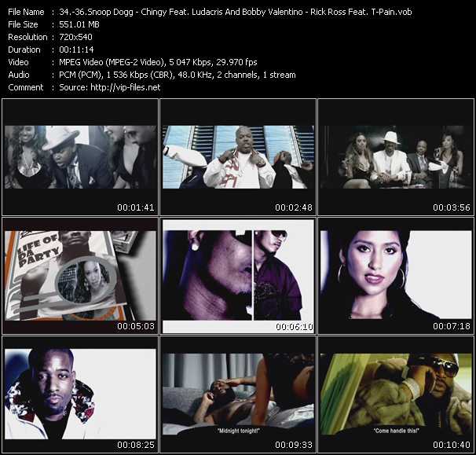Click the 00:06:10 timestamp text
The height and width of the screenshot is (455, 476).
pyautogui.click(x=294, y=327)
